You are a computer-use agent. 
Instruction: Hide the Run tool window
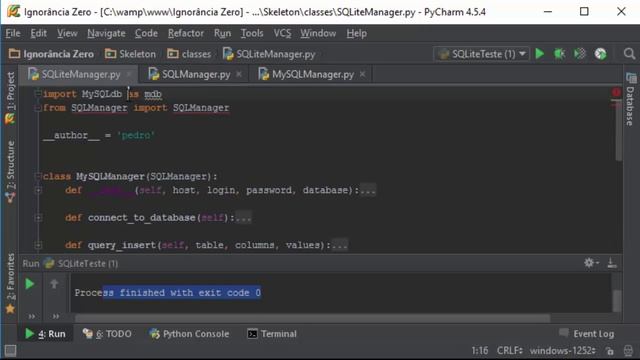tap(612, 263)
